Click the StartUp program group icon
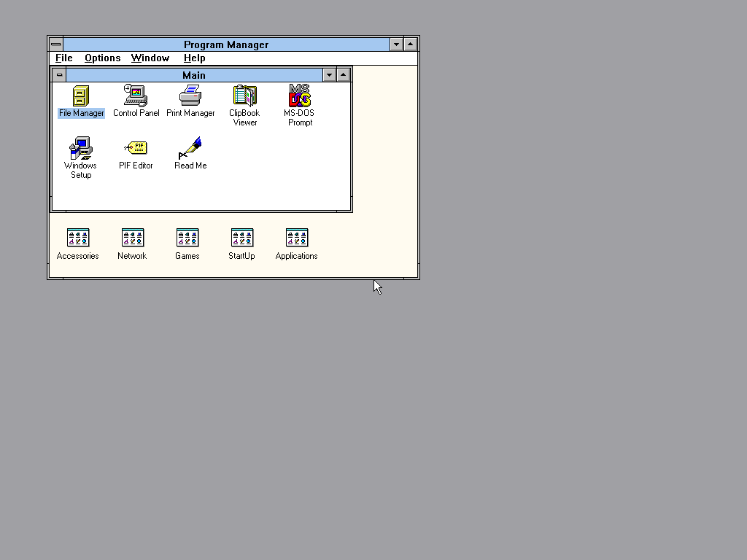This screenshot has width=747, height=560. (x=242, y=238)
